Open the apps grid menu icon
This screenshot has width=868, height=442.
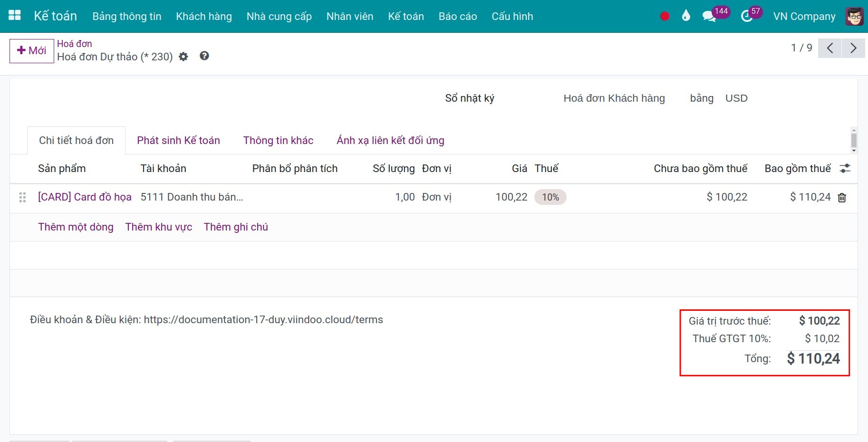click(x=15, y=16)
